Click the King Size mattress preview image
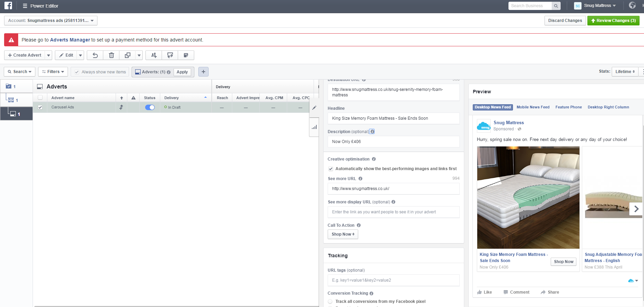Screen dimensions: 644x307 coord(528,198)
